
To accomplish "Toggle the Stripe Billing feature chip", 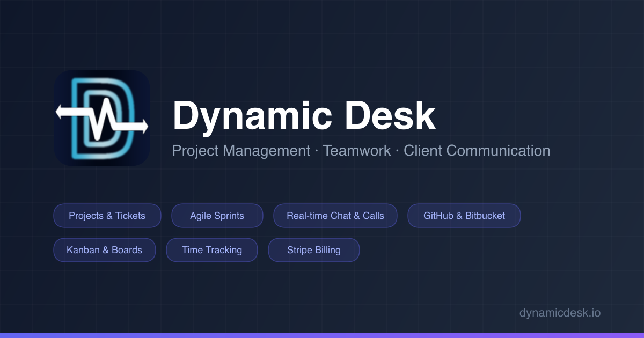I will coord(313,250).
